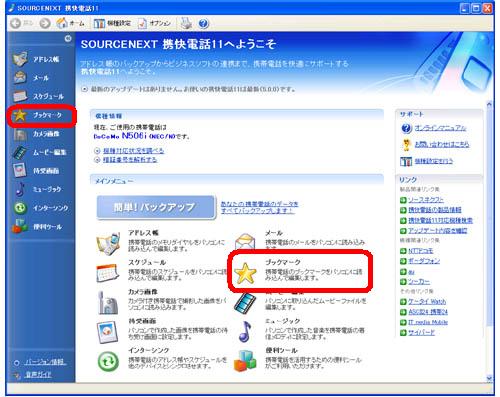Open the NTTドコモ carrier link
Viewport: 500px width, 397px height.
421,251
